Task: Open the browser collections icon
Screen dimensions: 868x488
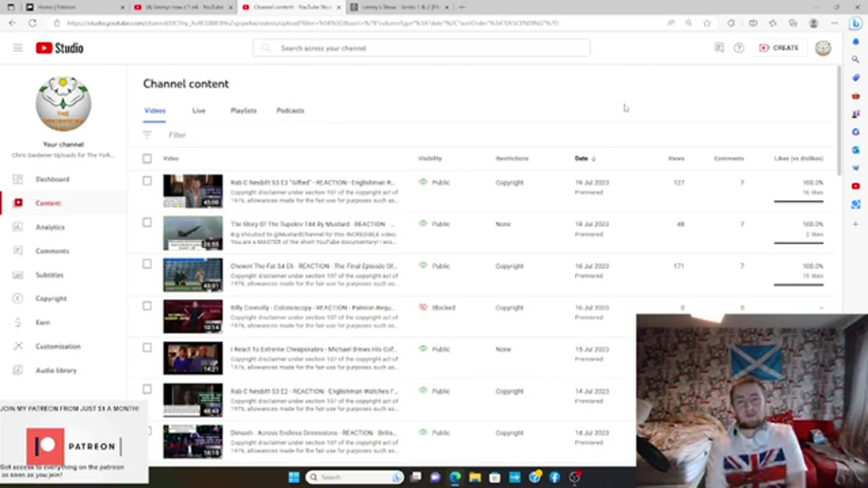Action: coord(793,23)
